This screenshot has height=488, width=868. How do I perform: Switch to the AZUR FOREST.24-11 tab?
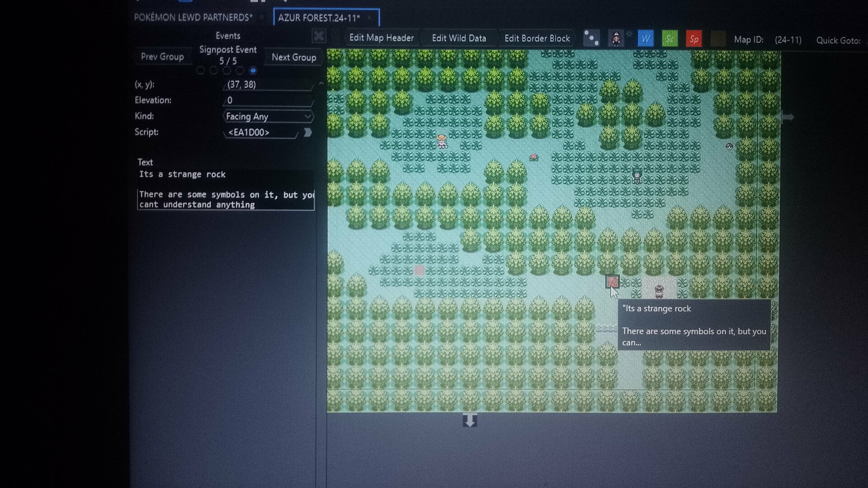pyautogui.click(x=319, y=18)
